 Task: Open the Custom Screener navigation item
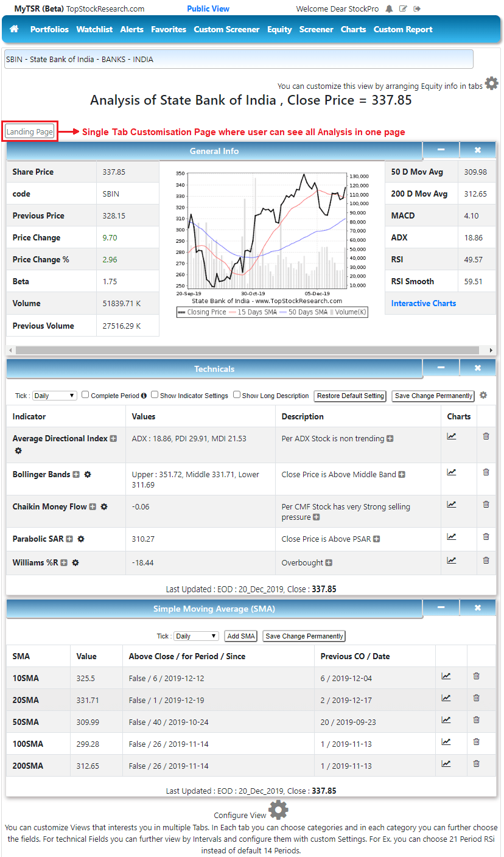tap(226, 29)
